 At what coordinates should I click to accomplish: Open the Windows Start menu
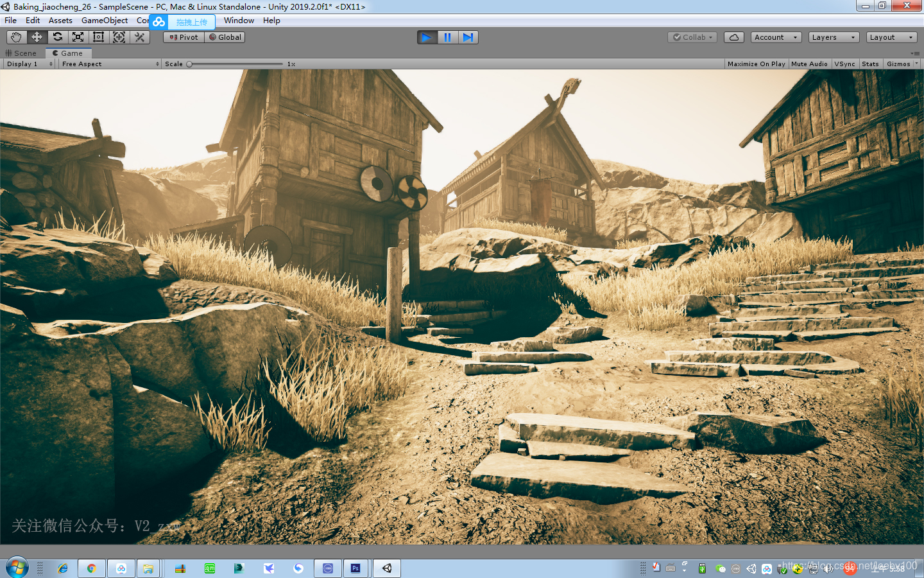pos(17,568)
